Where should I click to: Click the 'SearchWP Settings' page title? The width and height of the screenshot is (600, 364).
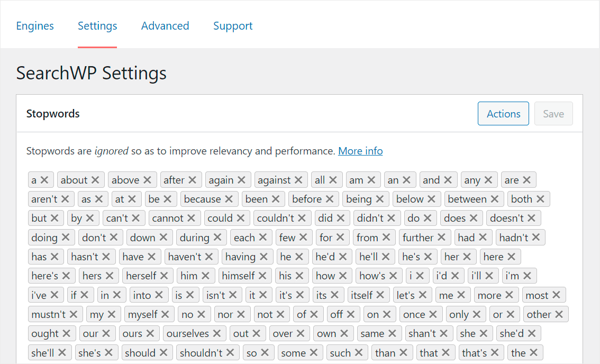92,72
